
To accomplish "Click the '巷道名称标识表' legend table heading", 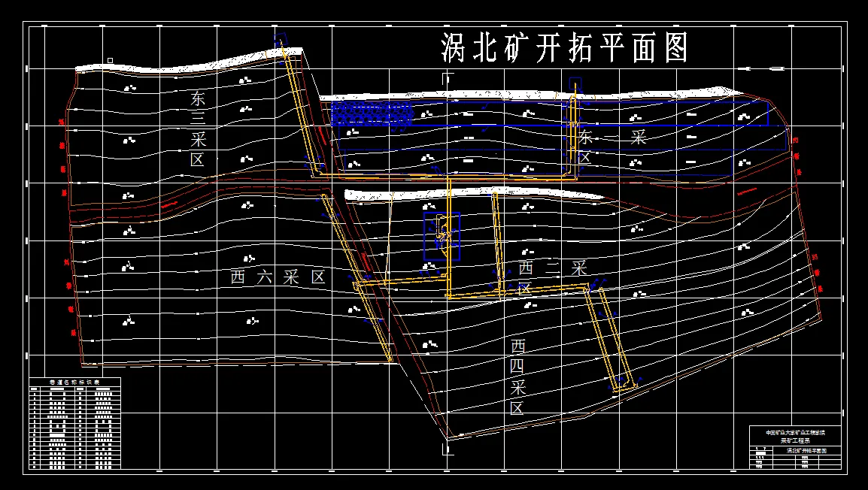I will point(74,383).
